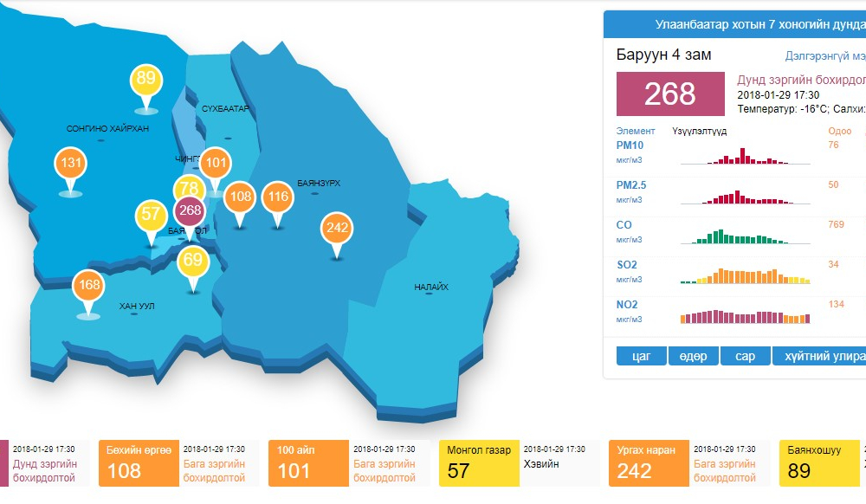Click the green CO bar chart

click(x=745, y=236)
